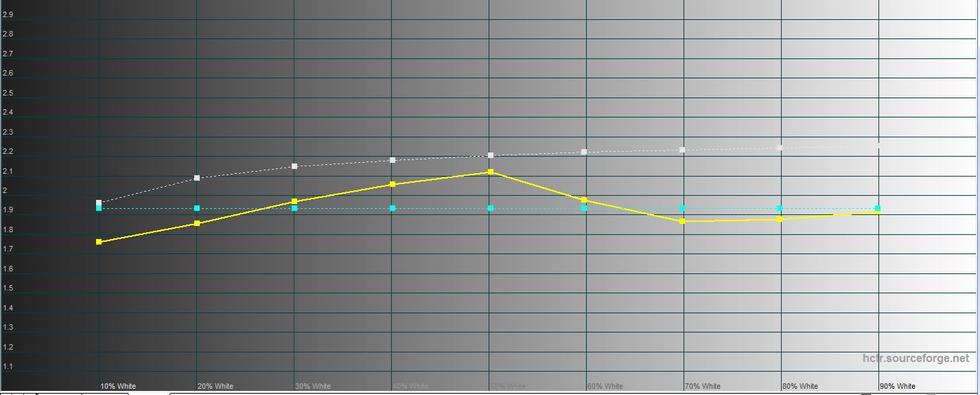
Task: Select the white reference point at 40% White
Action: tap(393, 160)
